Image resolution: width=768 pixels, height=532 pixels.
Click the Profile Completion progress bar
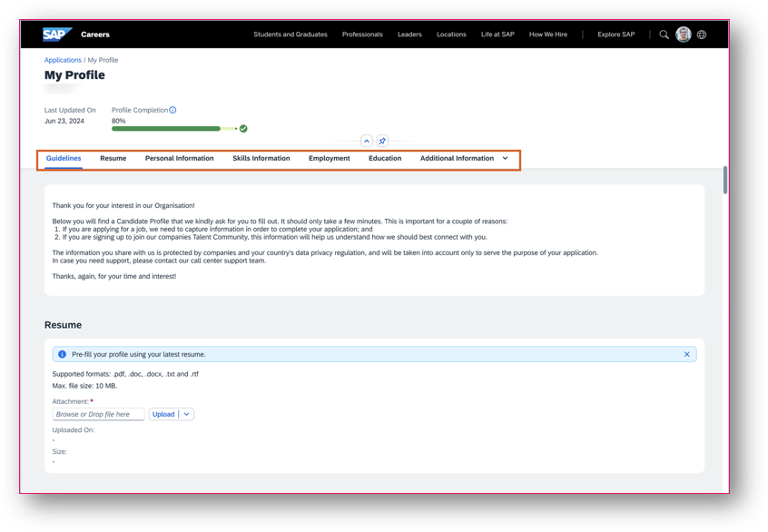coord(174,128)
